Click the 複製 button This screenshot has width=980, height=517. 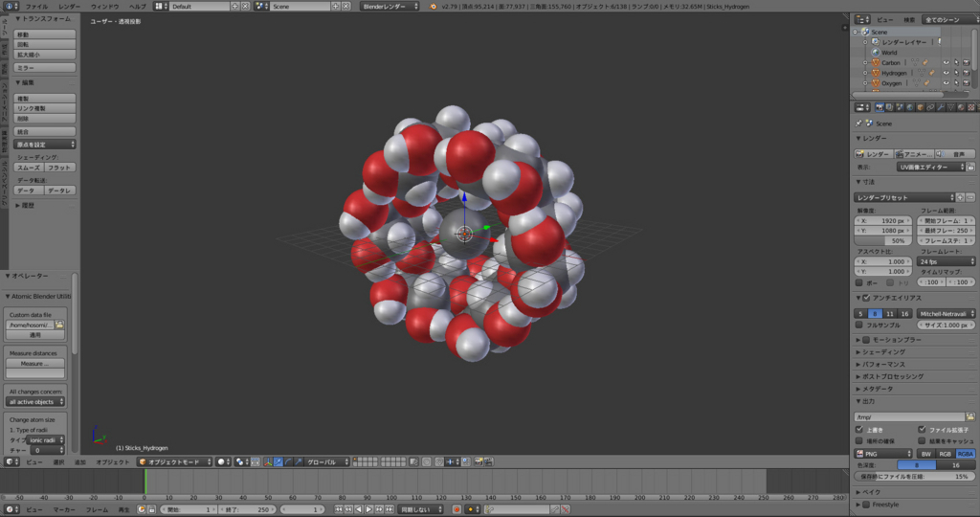45,99
